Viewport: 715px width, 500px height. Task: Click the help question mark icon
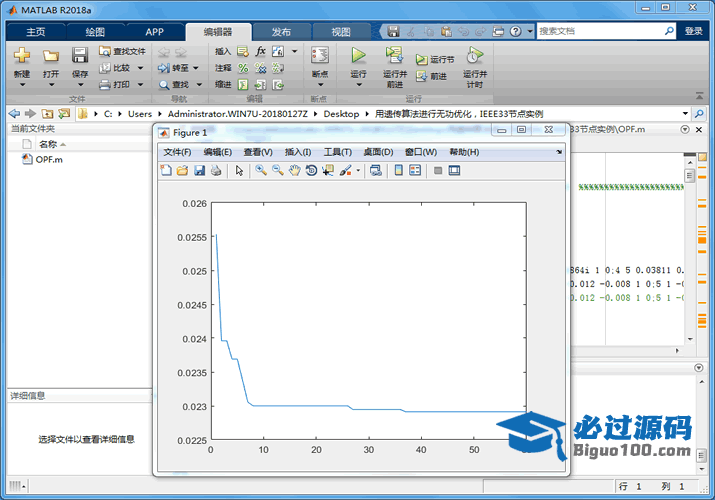pos(516,31)
